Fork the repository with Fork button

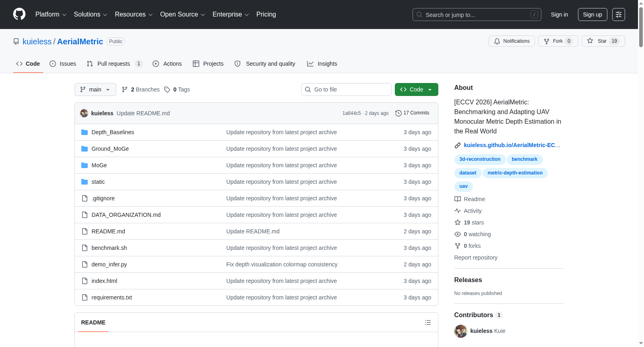click(x=558, y=41)
